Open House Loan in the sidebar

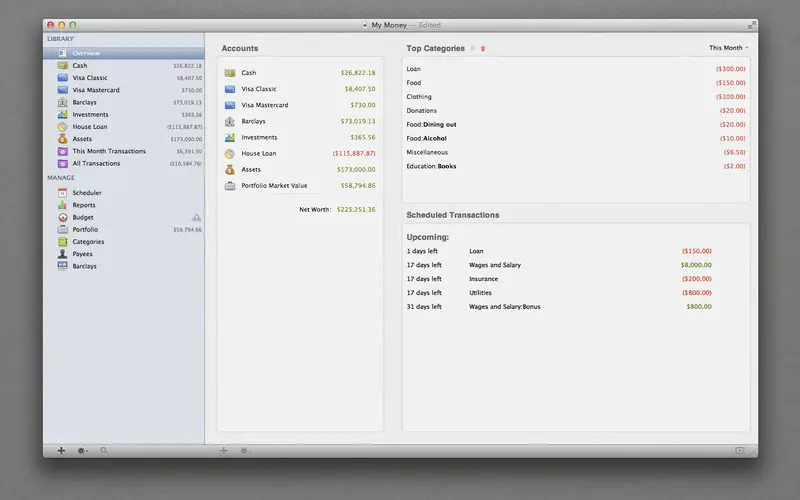point(124,127)
